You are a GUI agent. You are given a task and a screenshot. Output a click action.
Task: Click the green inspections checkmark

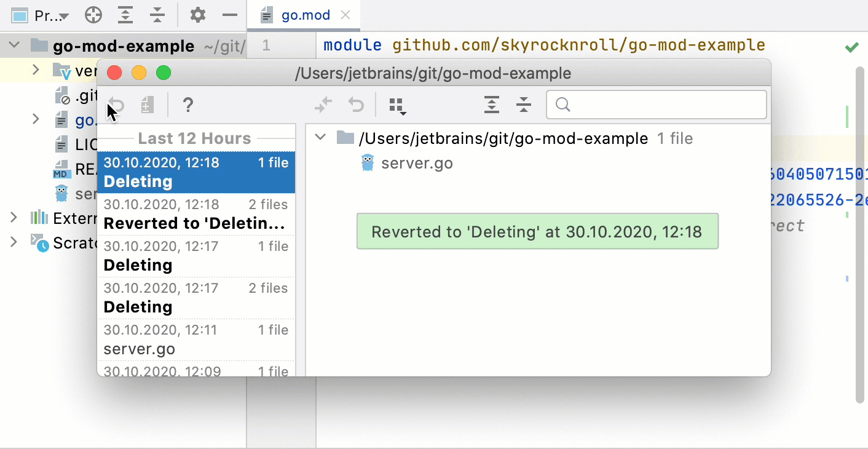(x=851, y=46)
